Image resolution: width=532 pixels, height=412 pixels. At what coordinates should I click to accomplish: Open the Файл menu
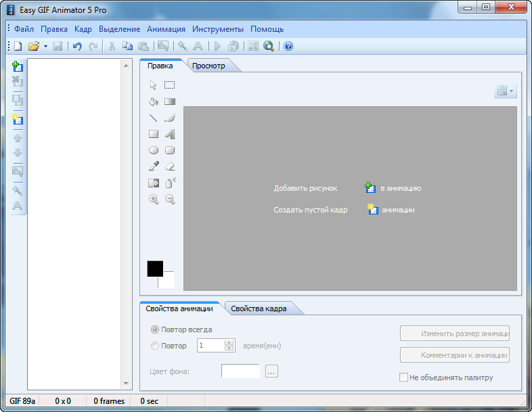pos(24,29)
